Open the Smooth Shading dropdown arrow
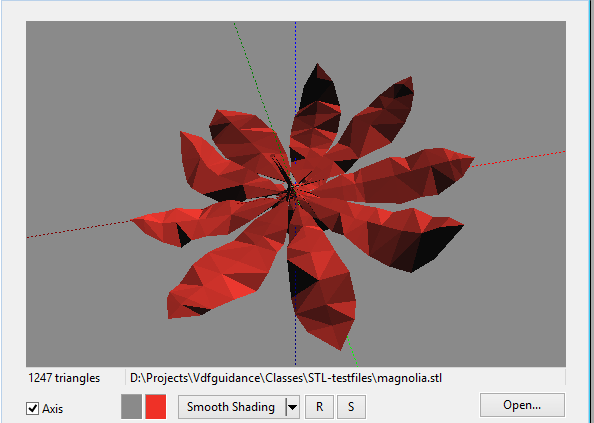Viewport: 594px width, 423px height. pyautogui.click(x=292, y=407)
